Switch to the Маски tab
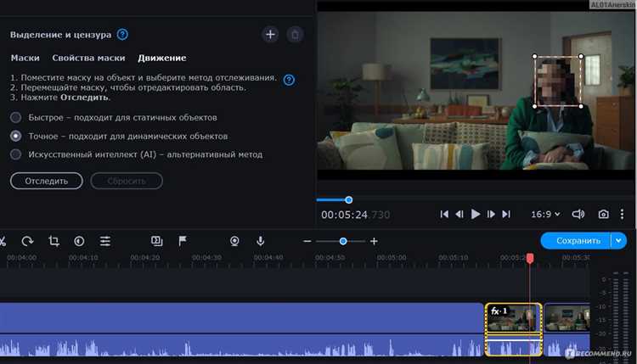This screenshot has width=637, height=364. [x=25, y=58]
